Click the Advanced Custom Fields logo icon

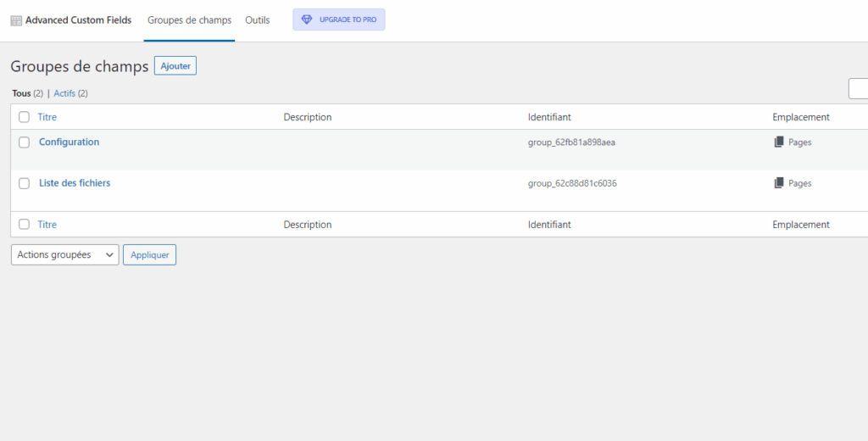point(16,20)
